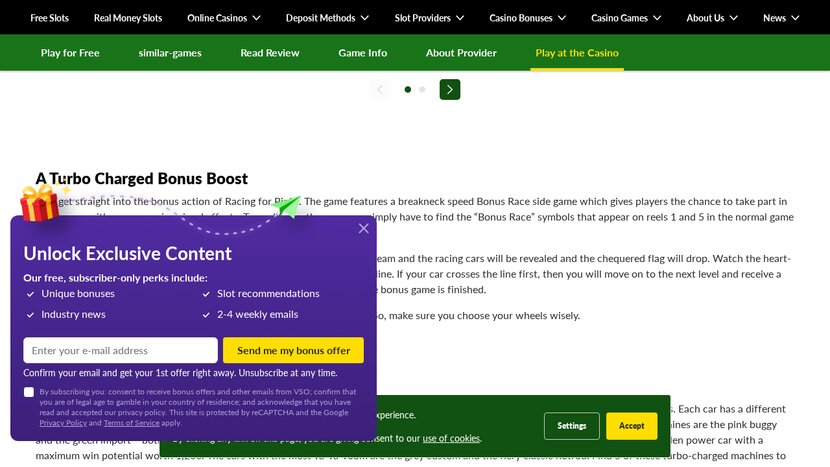830x467 pixels.
Task: Click the previous slide arrow button
Action: click(x=379, y=90)
